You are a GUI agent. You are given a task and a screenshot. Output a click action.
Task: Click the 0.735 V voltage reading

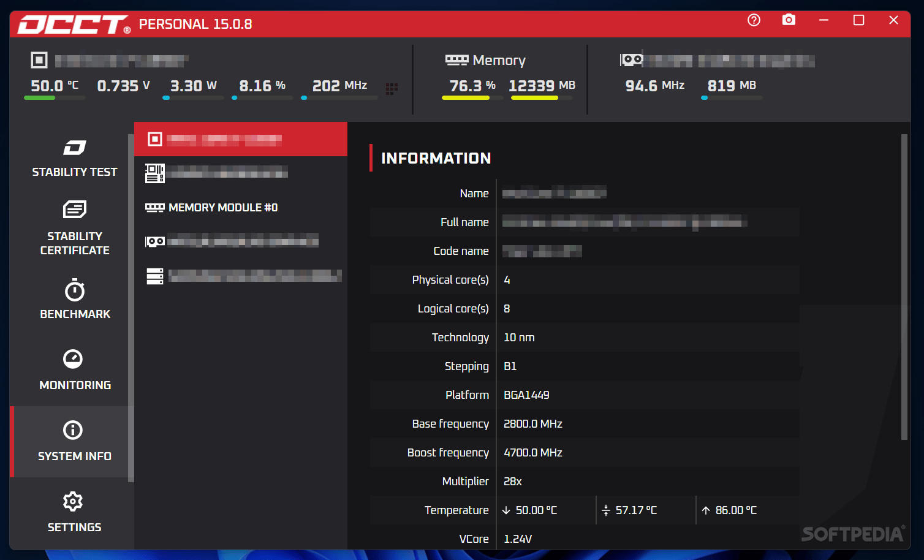[x=124, y=86]
